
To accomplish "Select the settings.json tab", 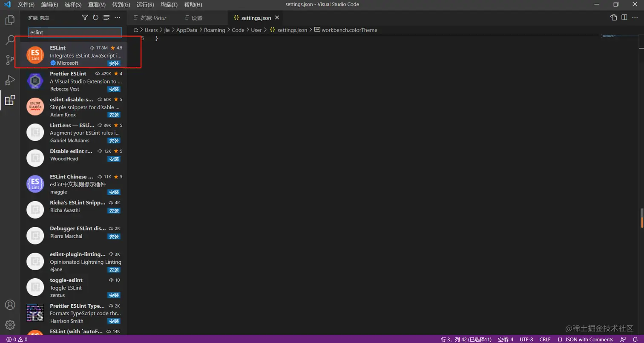I will [x=256, y=18].
